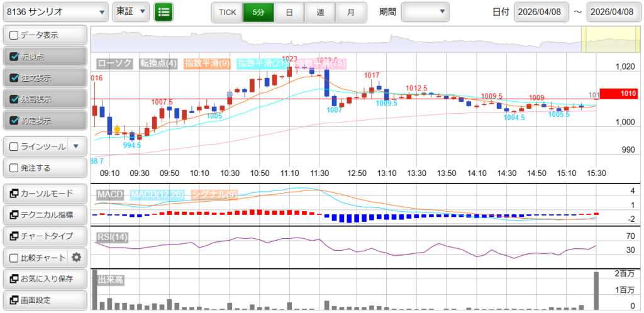The height and width of the screenshot is (313, 644).
Task: Click the カーソルモード popup icon
Action: coord(14,193)
